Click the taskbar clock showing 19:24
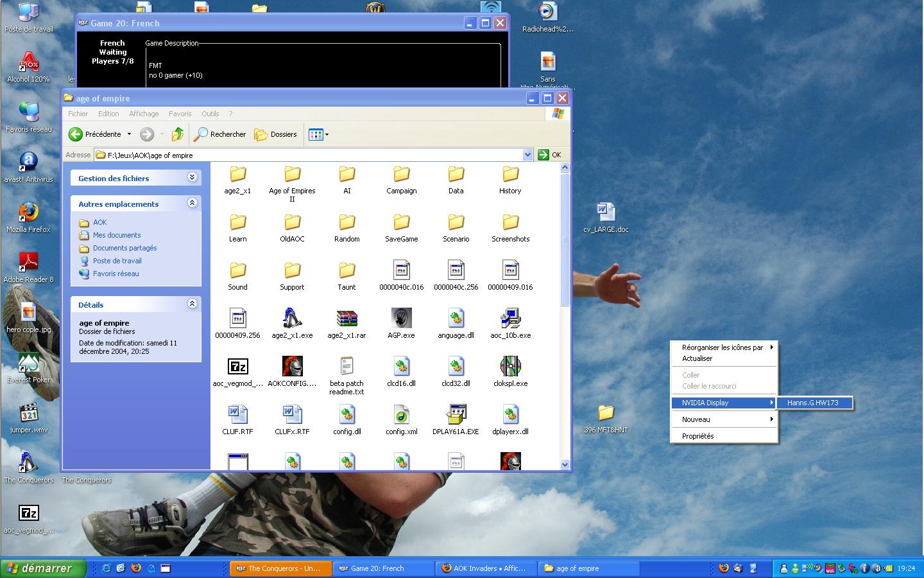 (906, 568)
